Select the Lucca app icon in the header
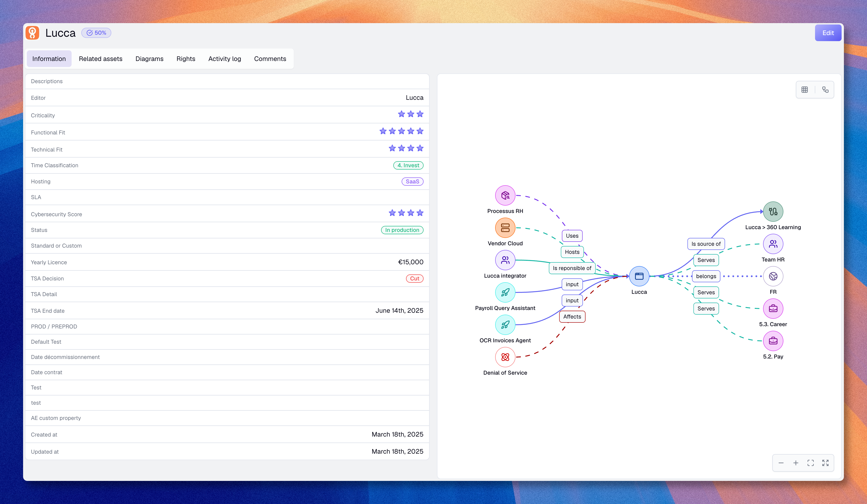Screen dimensions: 867x504 [x=33, y=33]
